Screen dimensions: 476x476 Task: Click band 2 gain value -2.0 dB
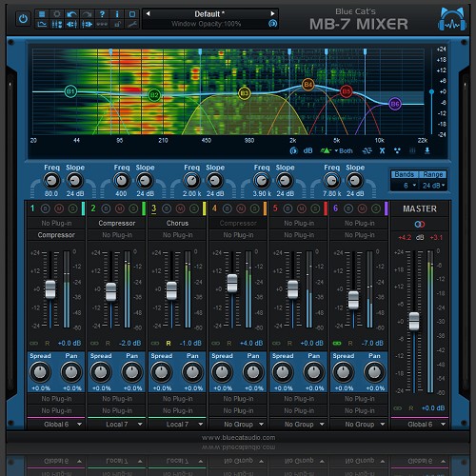pos(130,344)
